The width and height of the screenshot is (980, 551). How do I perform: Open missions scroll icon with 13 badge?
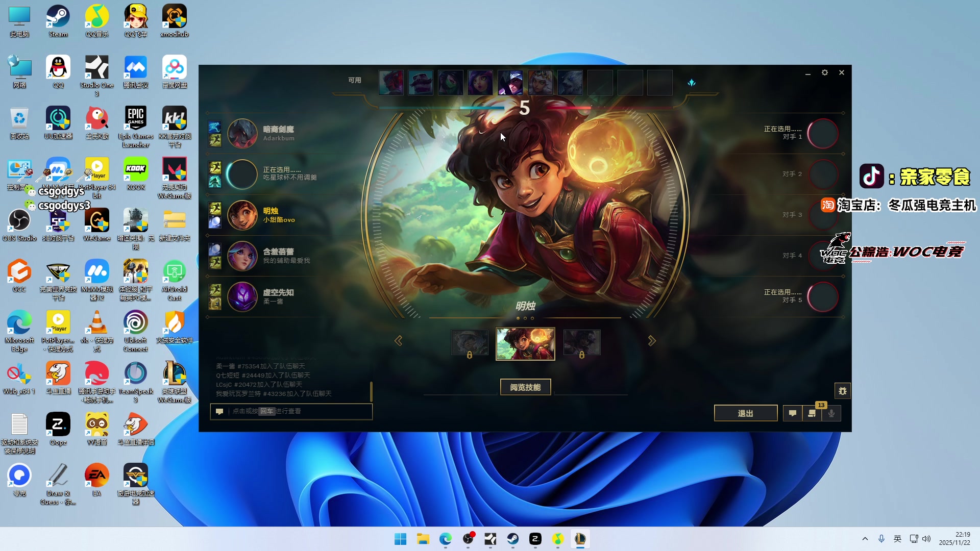812,413
